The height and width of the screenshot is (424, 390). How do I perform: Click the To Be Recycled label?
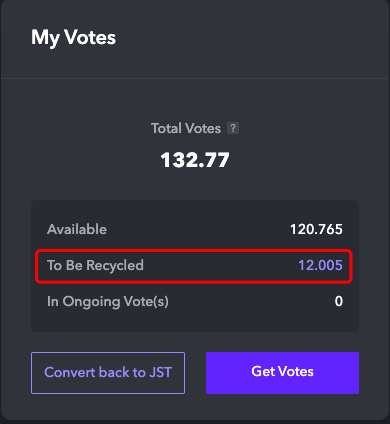click(x=95, y=266)
